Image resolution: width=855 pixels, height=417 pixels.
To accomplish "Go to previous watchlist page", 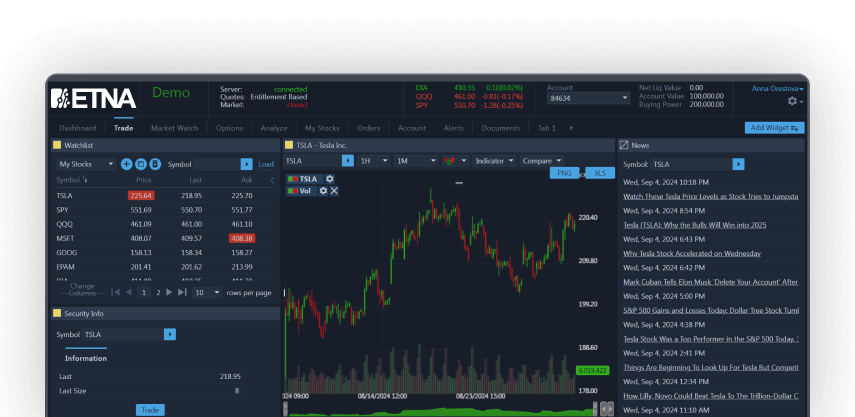I will [x=129, y=293].
